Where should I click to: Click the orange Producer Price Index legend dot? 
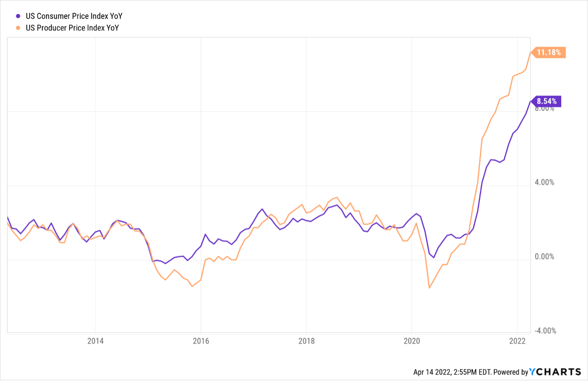[x=18, y=28]
